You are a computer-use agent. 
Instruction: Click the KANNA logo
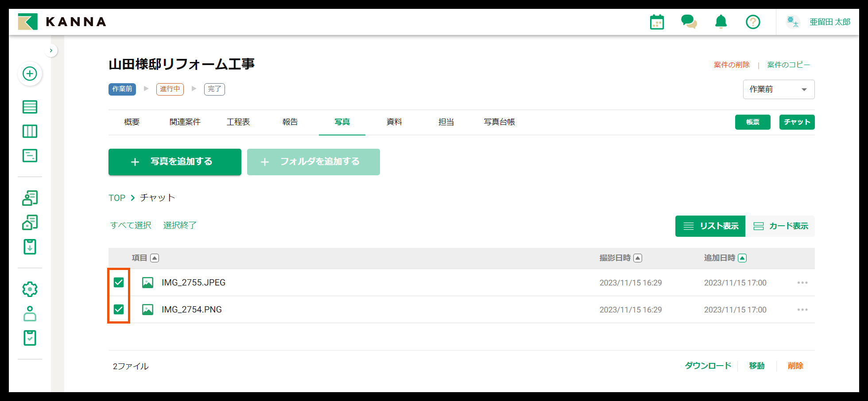62,22
